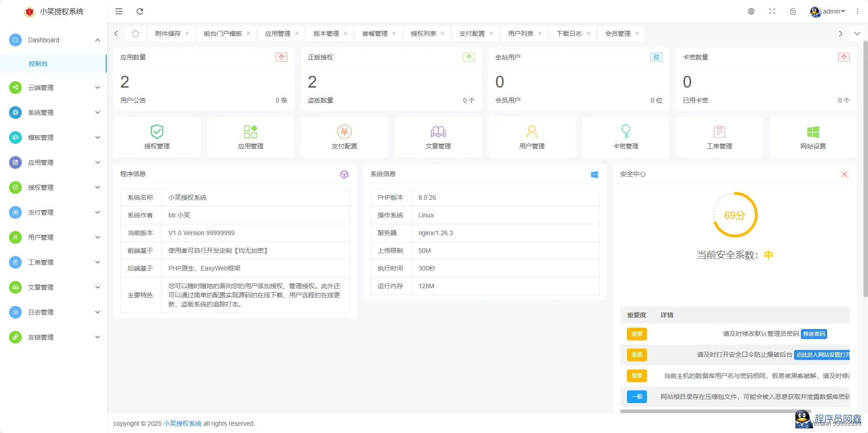868x433 pixels.
Task: Open the 支付配置 yen shortcut icon
Action: pos(344,132)
